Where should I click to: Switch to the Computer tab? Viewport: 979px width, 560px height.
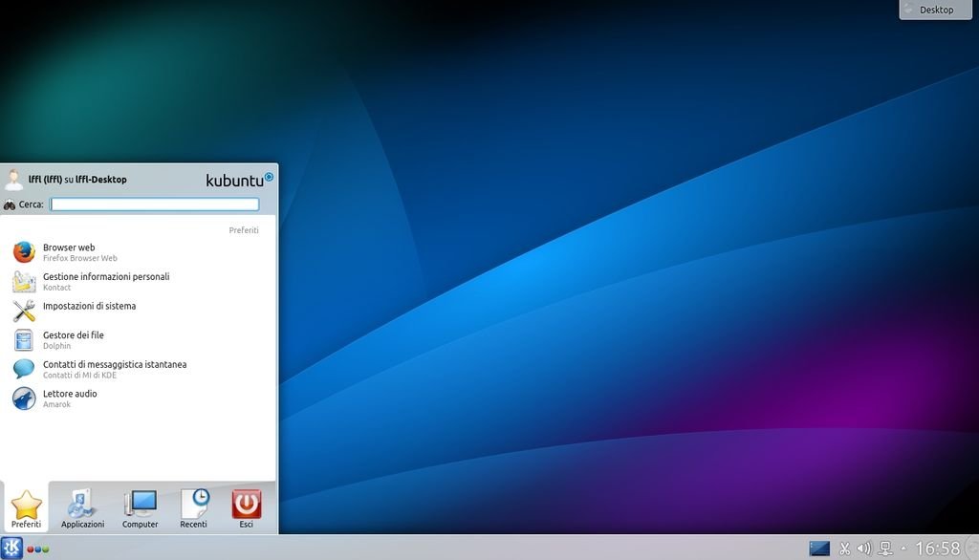coord(141,508)
